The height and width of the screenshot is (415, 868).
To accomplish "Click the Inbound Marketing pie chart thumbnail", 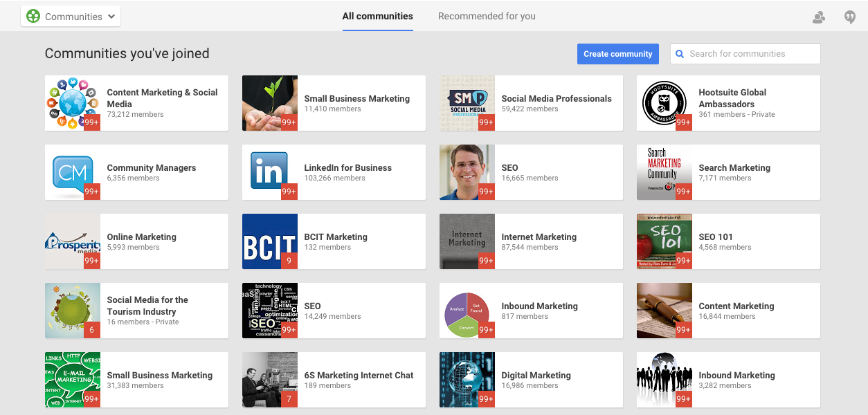I will [466, 308].
